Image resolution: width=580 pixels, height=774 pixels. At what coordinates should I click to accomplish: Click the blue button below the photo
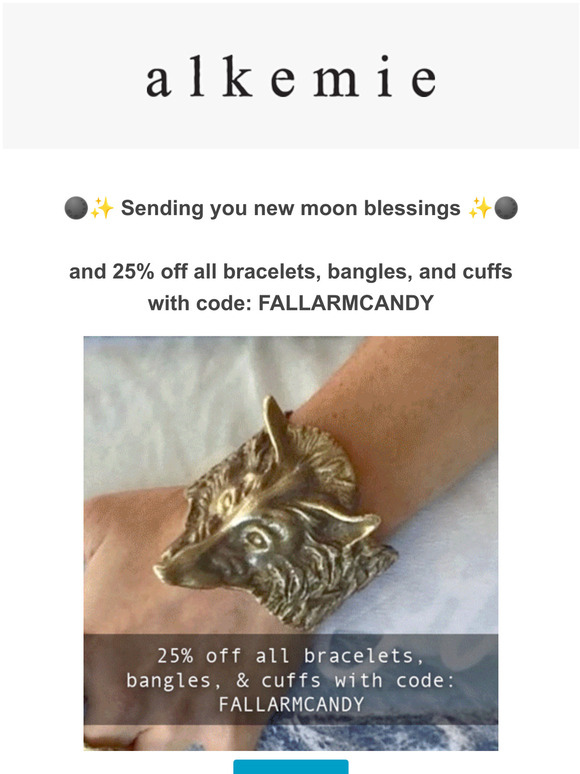click(x=291, y=767)
